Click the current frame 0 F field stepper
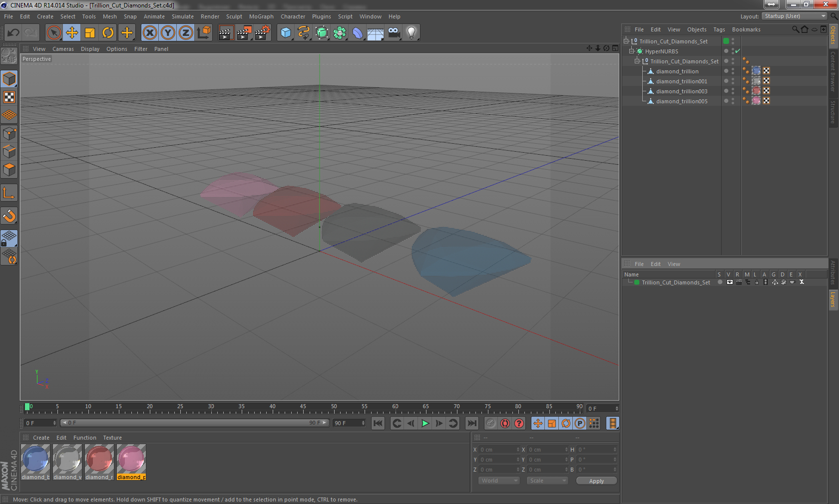Screen dimensions: 839x504 coord(617,409)
